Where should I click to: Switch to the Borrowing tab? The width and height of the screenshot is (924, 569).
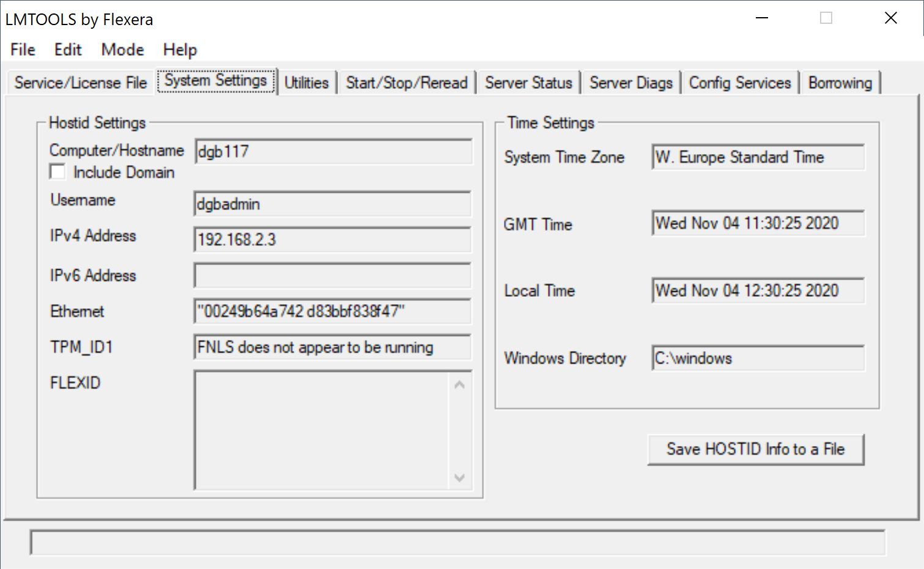click(x=840, y=83)
